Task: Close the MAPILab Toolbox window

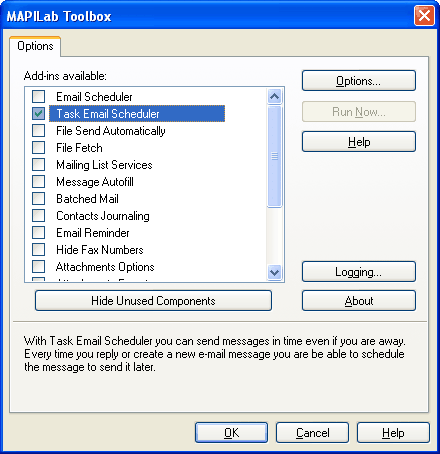Action: tap(424, 15)
